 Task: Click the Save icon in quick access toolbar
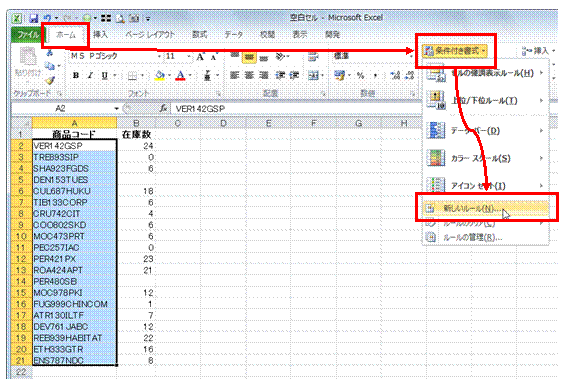[34, 18]
